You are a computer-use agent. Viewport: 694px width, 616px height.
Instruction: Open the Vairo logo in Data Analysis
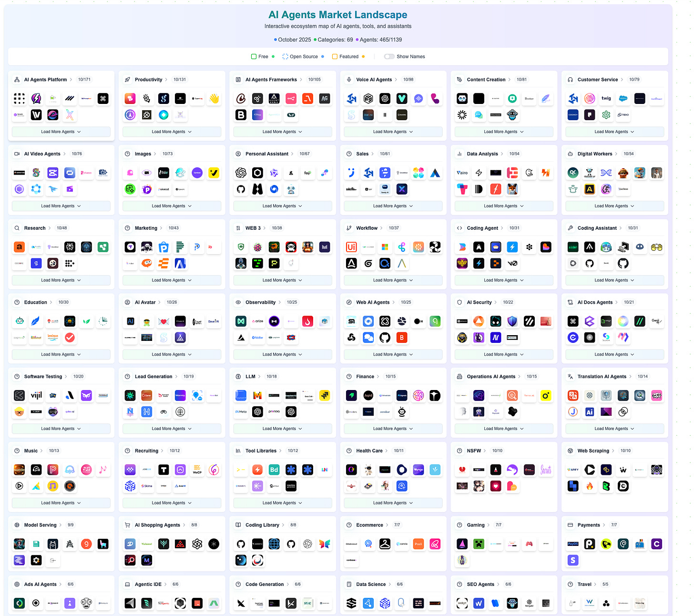[x=462, y=173]
